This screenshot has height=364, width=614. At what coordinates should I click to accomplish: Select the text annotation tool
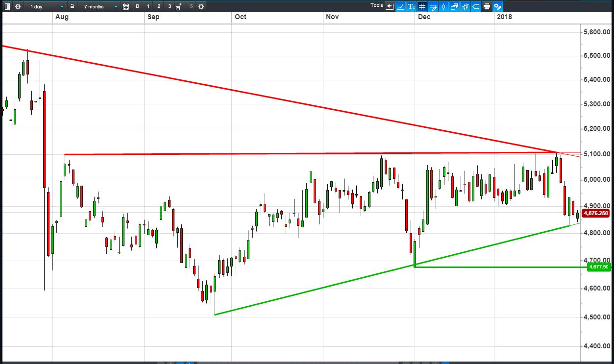click(412, 6)
